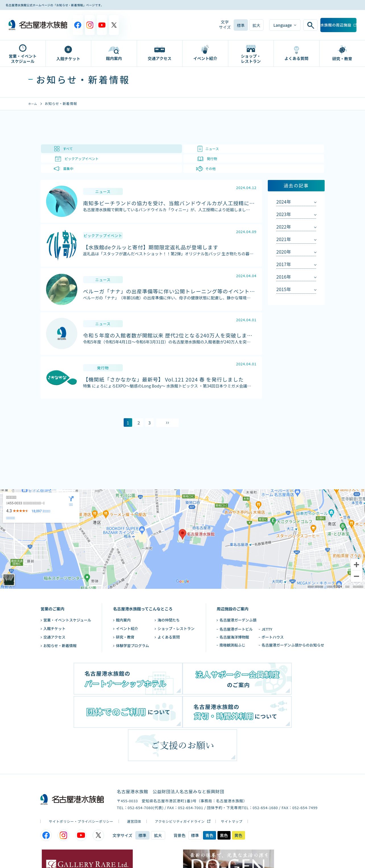Expand the 2015年 archive list

[x=296, y=289]
